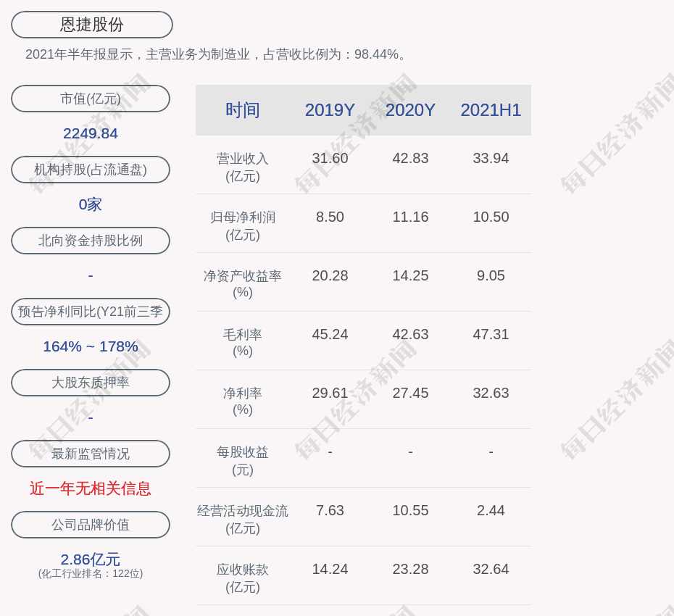Click the 北向资金持股比例 label pill

(91, 241)
